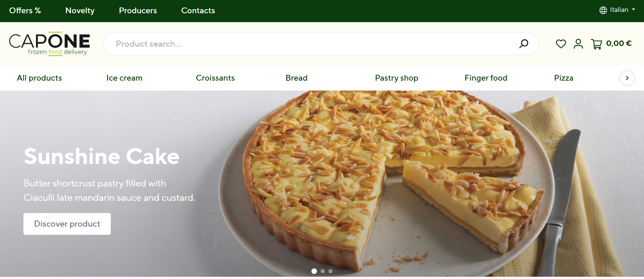The image size is (644, 279).
Task: Select the first carousel slide dot
Action: point(314,271)
